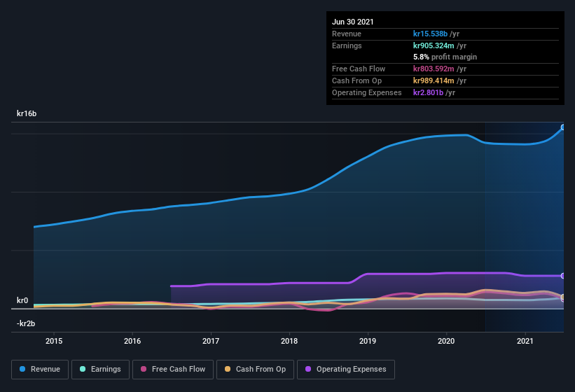Toggle the Revenue legend button
The width and height of the screenshot is (575, 392).
[x=40, y=370]
